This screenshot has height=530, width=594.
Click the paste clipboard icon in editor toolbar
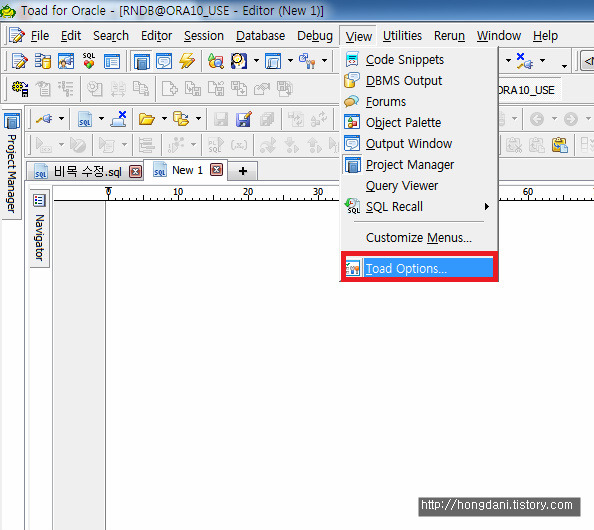pos(560,144)
